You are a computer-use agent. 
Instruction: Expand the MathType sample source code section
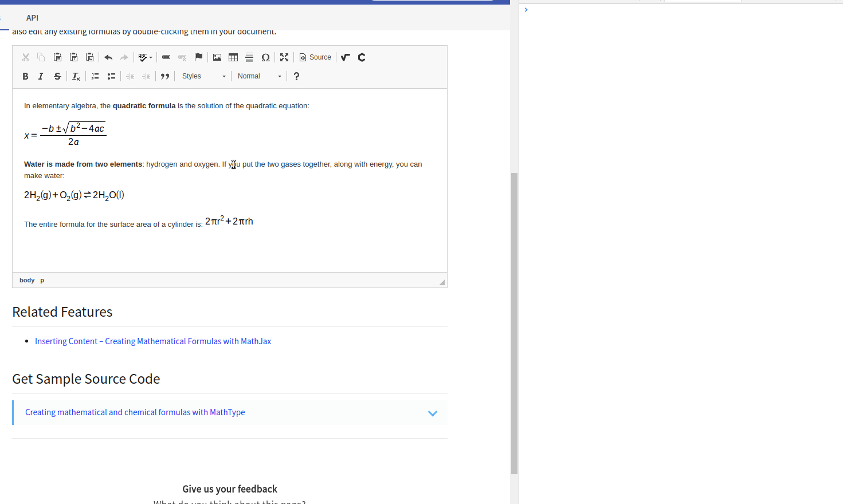point(433,412)
